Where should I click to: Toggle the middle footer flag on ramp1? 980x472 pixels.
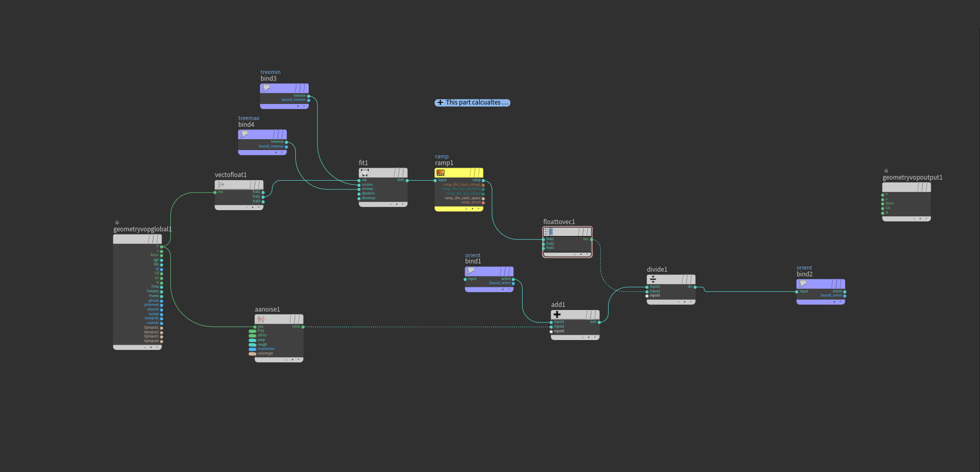tap(472, 209)
